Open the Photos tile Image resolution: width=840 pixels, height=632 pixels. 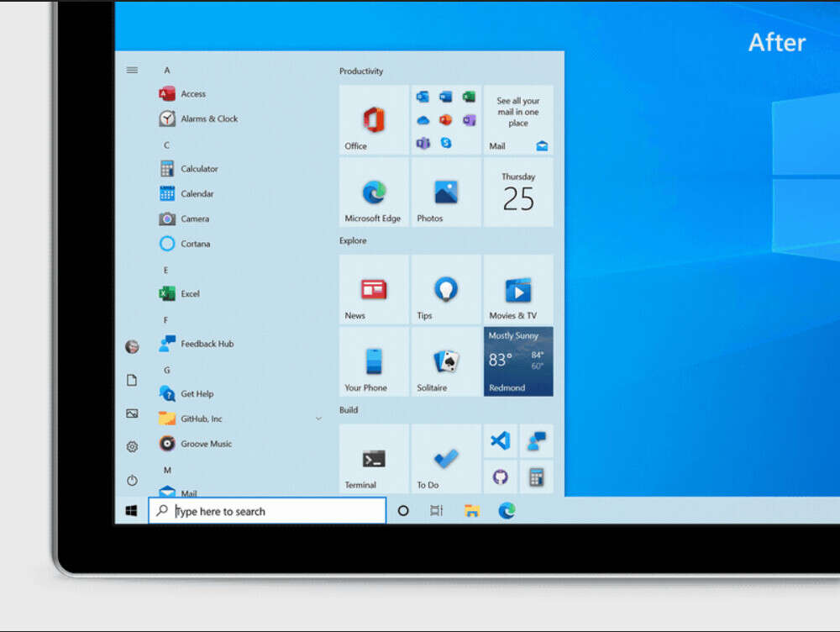(x=445, y=193)
